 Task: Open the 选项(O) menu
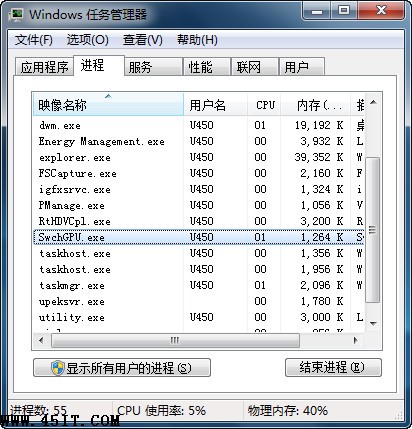(88, 40)
